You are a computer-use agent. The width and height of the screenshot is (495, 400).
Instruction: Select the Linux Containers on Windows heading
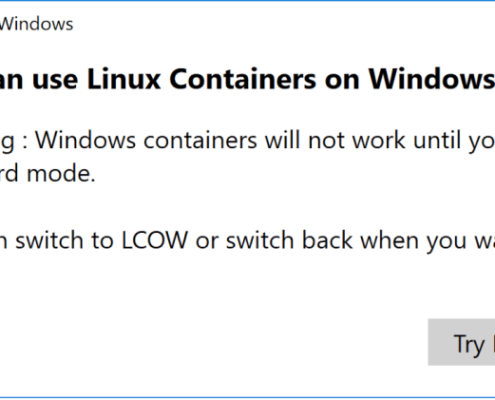247,79
